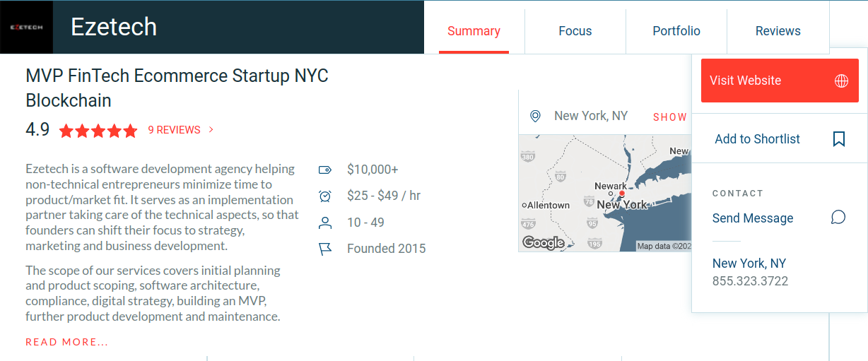868x361 pixels.
Task: Click the Add to Shortlist link
Action: click(757, 139)
